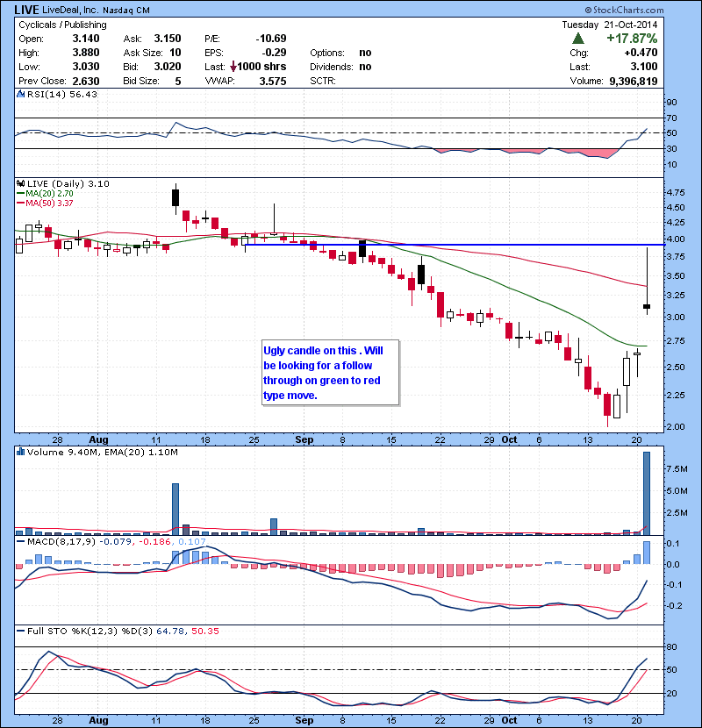
Task: Click the red down arrow before 1000 shrs
Action: (x=233, y=67)
